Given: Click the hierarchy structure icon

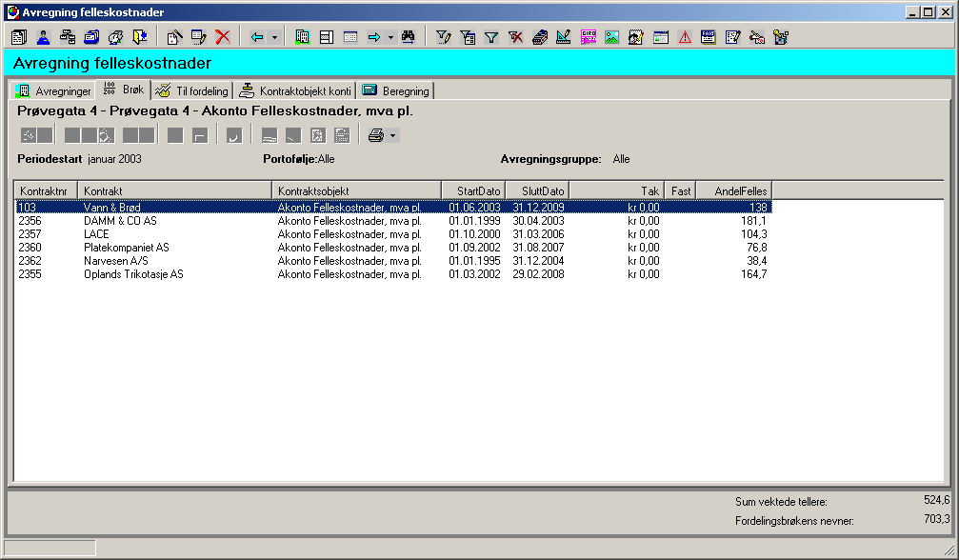Looking at the screenshot, I should [68, 37].
